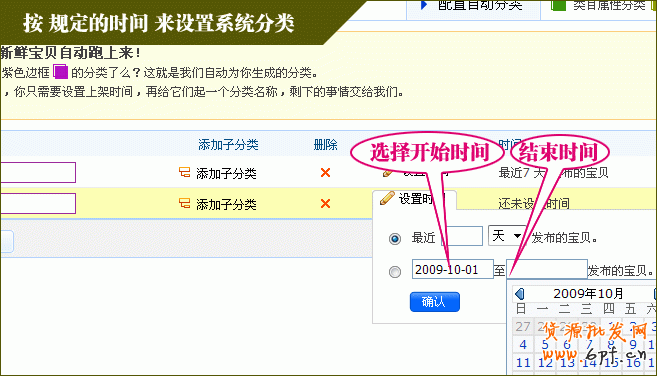The width and height of the screenshot is (657, 376).
Task: Click the 最近 number of days input box
Action: pos(462,236)
